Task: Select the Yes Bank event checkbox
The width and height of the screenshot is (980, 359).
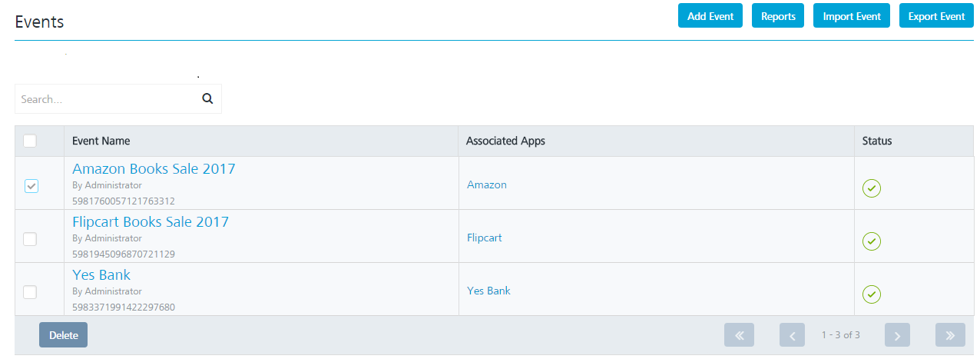Action: (x=30, y=292)
